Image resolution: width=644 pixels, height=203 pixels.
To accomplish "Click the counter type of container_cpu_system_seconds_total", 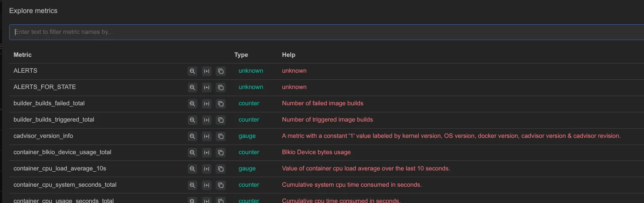I will coord(249,185).
